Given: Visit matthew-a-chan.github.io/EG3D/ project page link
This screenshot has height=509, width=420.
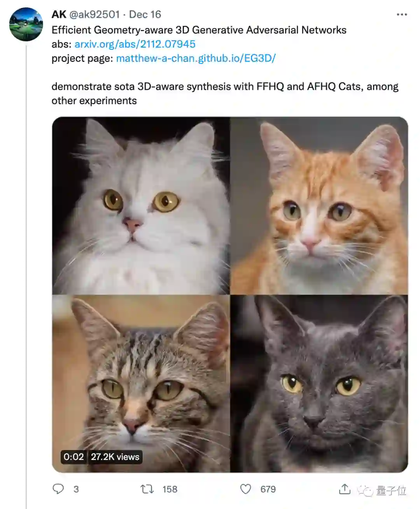Looking at the screenshot, I should pyautogui.click(x=196, y=58).
